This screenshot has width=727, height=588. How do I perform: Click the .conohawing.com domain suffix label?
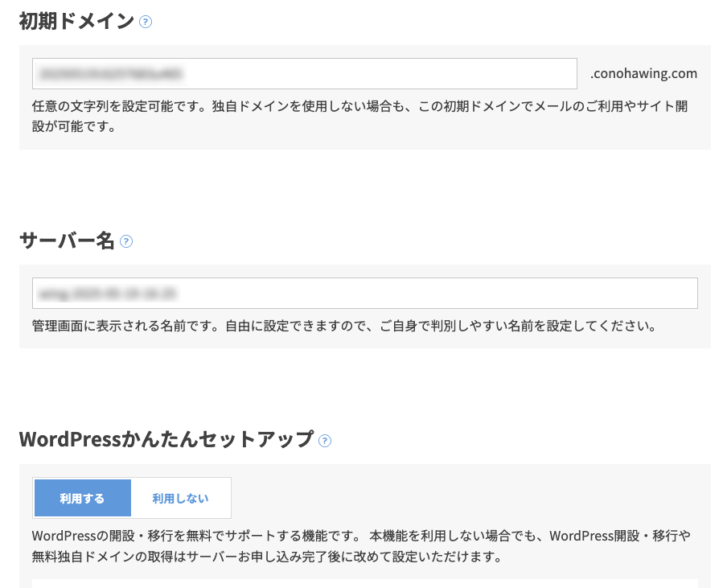click(643, 74)
